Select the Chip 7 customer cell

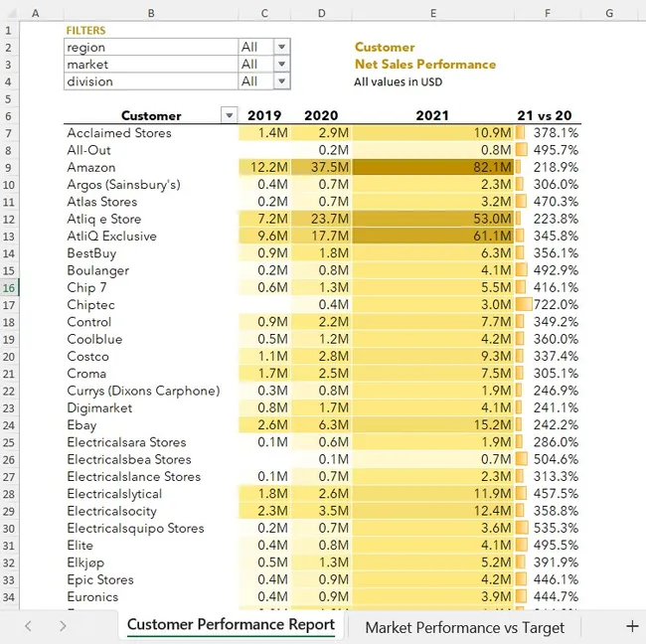[151, 287]
